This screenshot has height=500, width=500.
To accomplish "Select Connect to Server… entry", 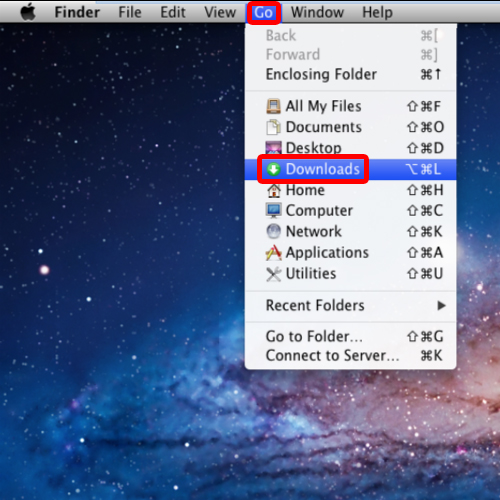I will [351, 355].
